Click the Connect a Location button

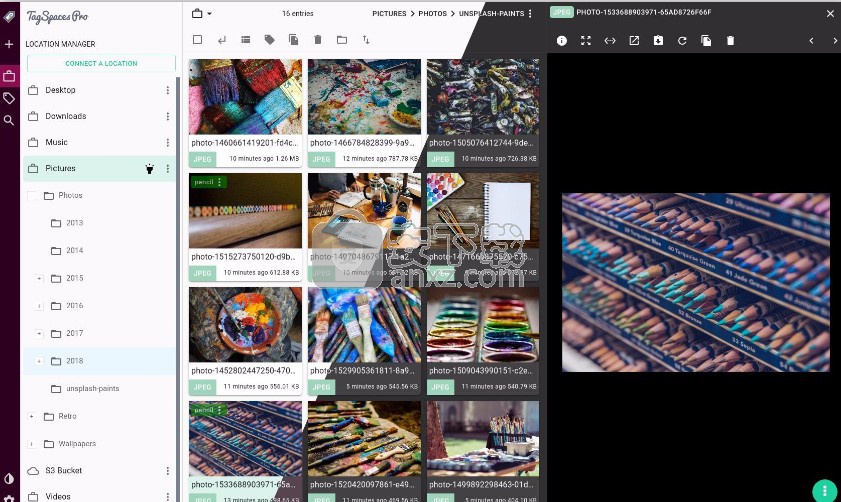101,63
